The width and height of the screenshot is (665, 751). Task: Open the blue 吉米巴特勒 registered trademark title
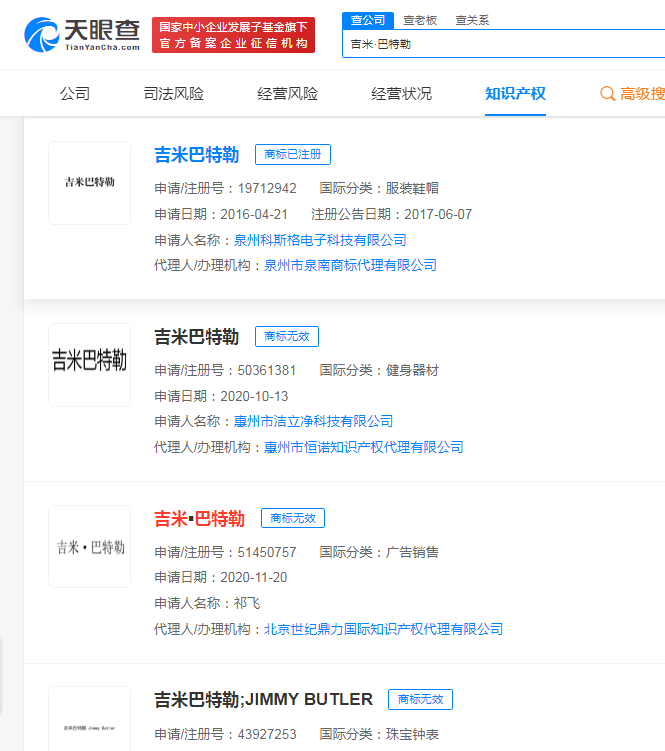click(x=196, y=155)
